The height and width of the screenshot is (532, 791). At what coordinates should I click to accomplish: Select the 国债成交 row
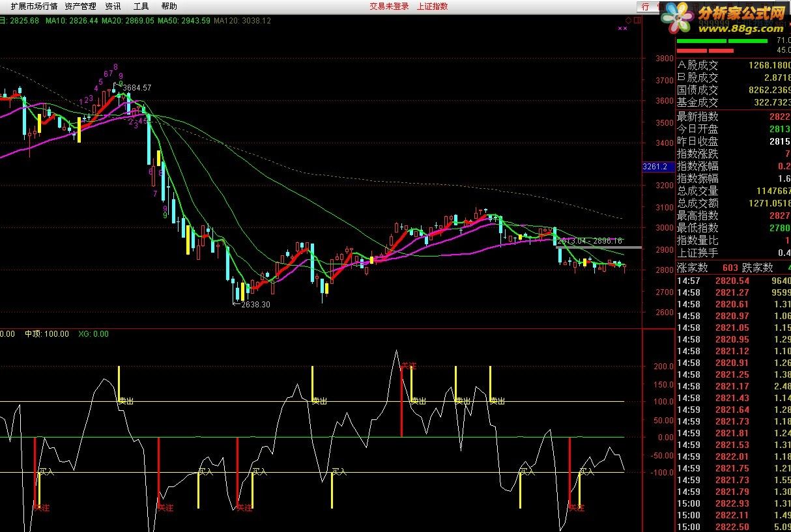pos(733,90)
